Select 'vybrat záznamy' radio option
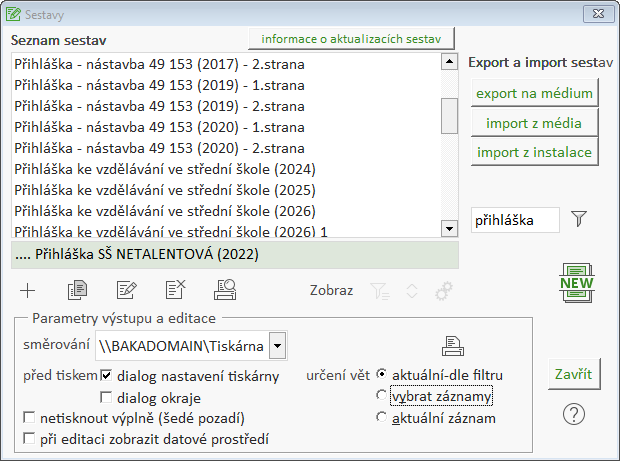 point(381,396)
